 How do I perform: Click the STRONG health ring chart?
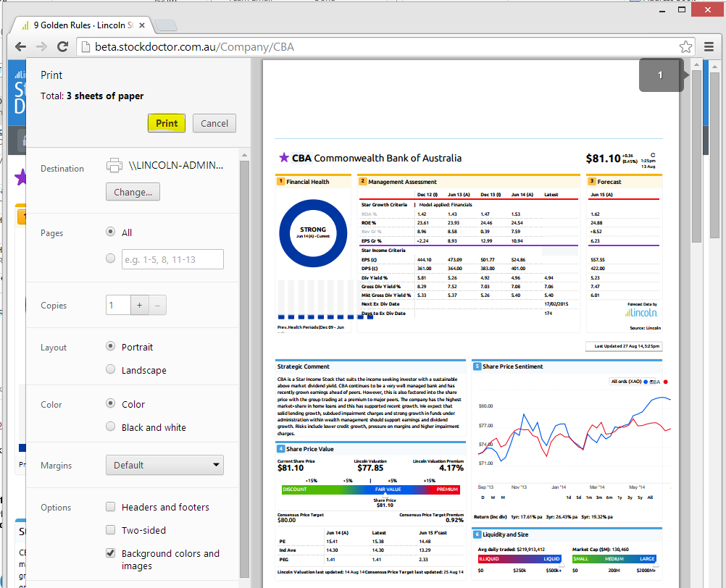coord(313,233)
